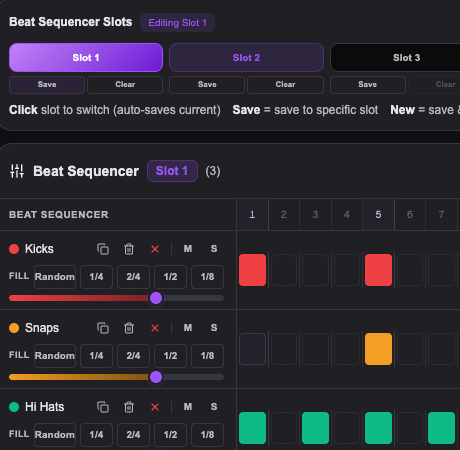The height and width of the screenshot is (450, 460).
Task: Toggle Hi Hats step 3 off
Action: pos(315,428)
